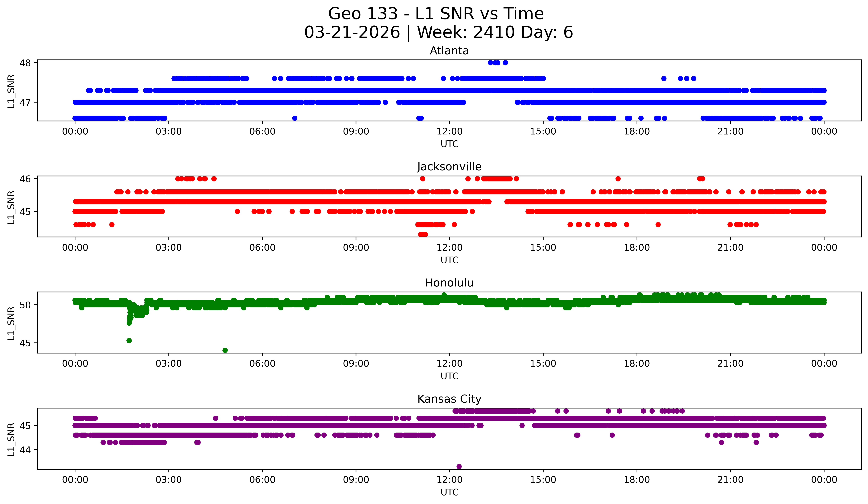Click the lowest green outlier point in Honolulu
Screen dimensions: 868x504
[x=225, y=350]
